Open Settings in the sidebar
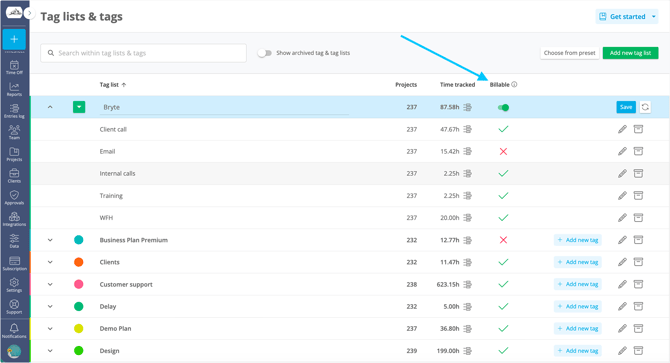Screen dimensions: 670x363 coord(14,285)
